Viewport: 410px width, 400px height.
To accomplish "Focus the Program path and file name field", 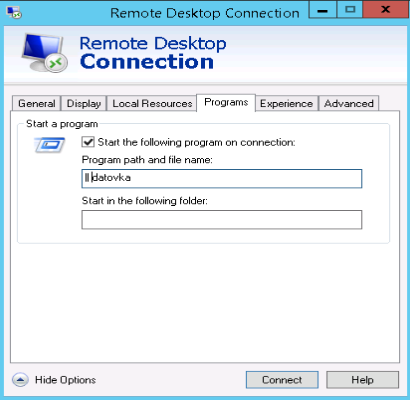I will [x=222, y=178].
